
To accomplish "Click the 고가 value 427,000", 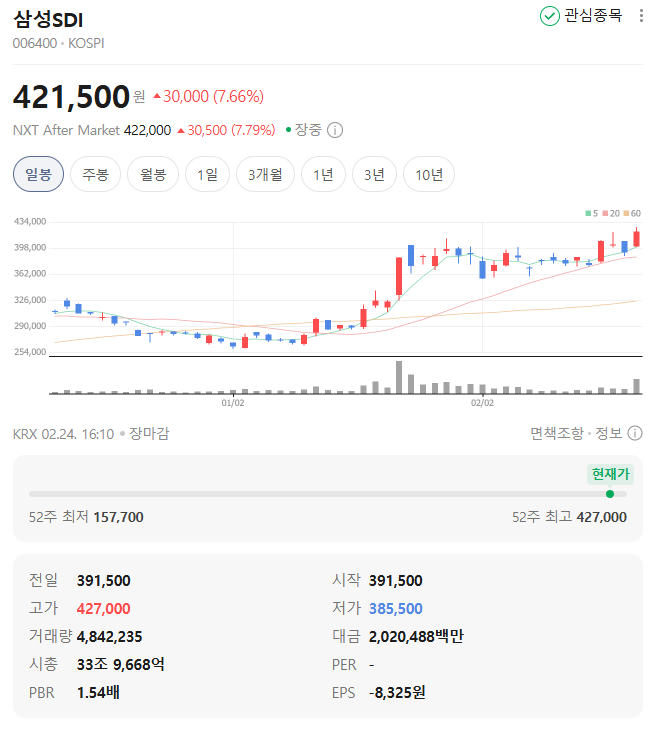I will 104,609.
